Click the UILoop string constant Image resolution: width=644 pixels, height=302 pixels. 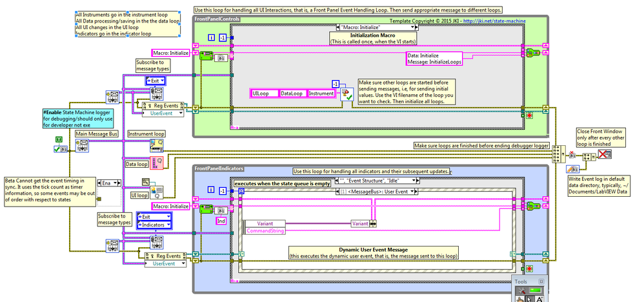[x=265, y=94]
